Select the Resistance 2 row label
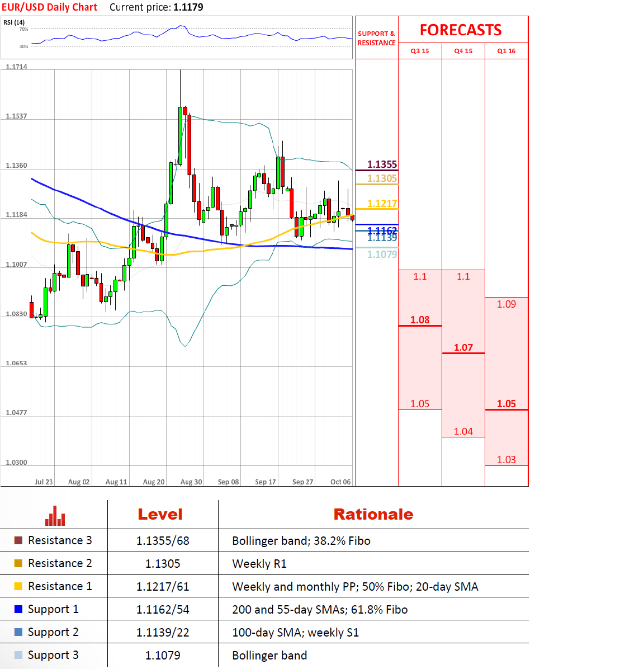644x669 pixels. [60, 564]
